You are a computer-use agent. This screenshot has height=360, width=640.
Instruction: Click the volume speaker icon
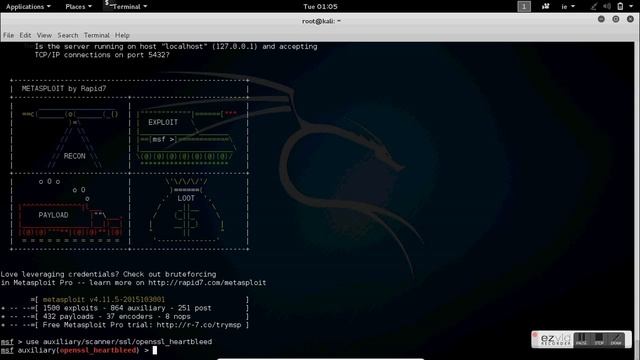click(x=607, y=7)
